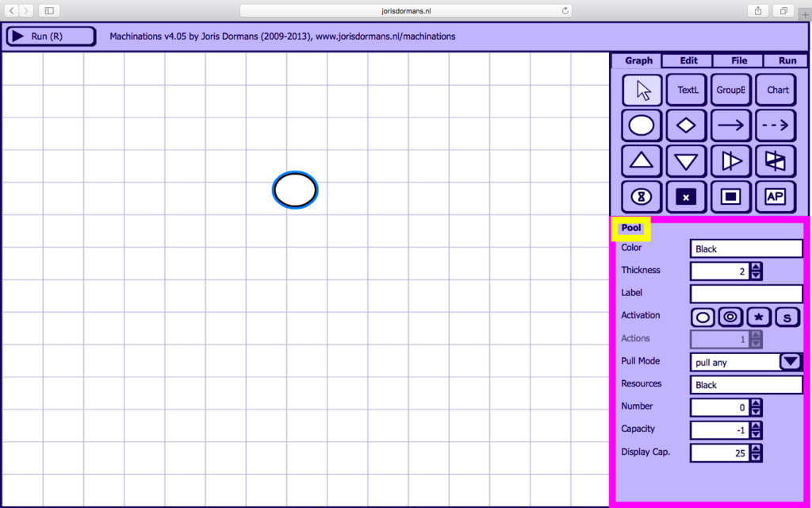Viewport: 812px width, 508px height.
Task: Select the Gate diamond tool
Action: tap(686, 125)
